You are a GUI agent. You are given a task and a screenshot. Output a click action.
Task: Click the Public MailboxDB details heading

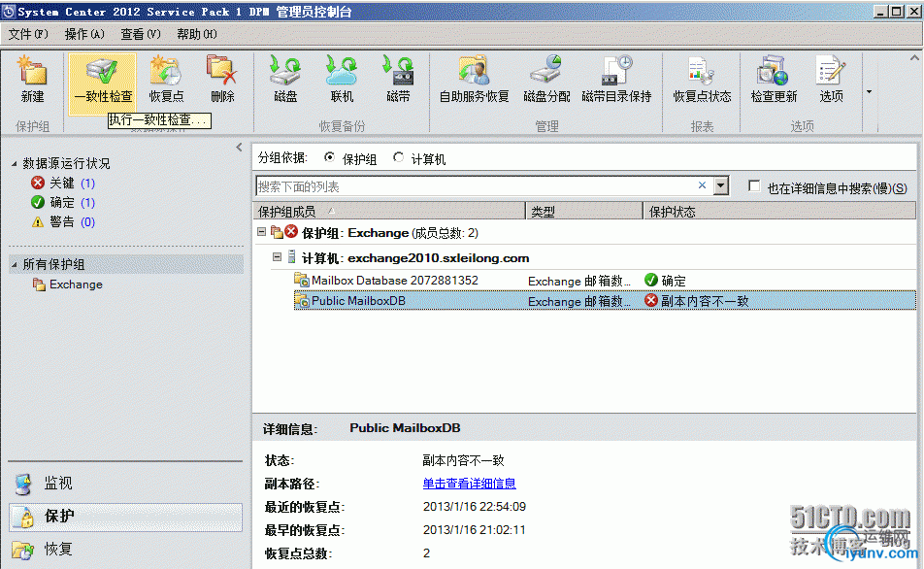click(405, 428)
